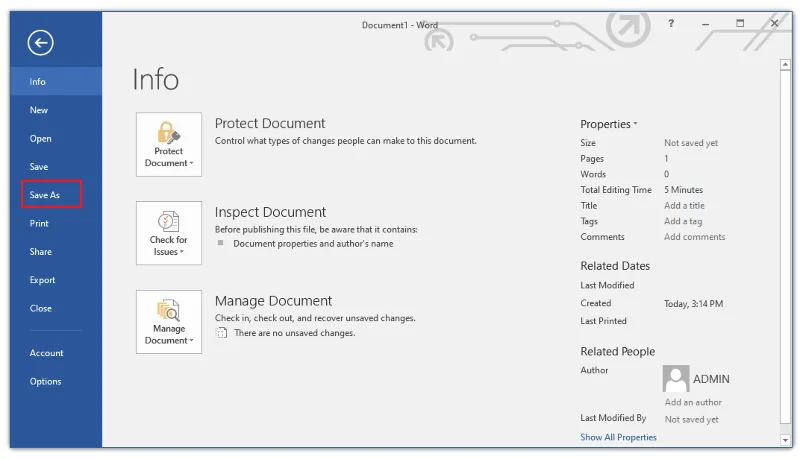This screenshot has height=459, width=800.
Task: Expand the Properties dropdown arrow
Action: [635, 123]
